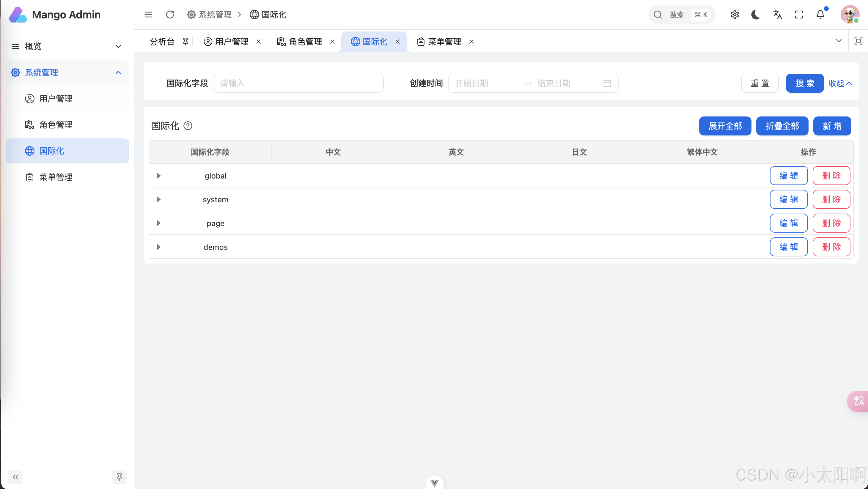Open 角色管理 in the sidebar

pos(67,124)
